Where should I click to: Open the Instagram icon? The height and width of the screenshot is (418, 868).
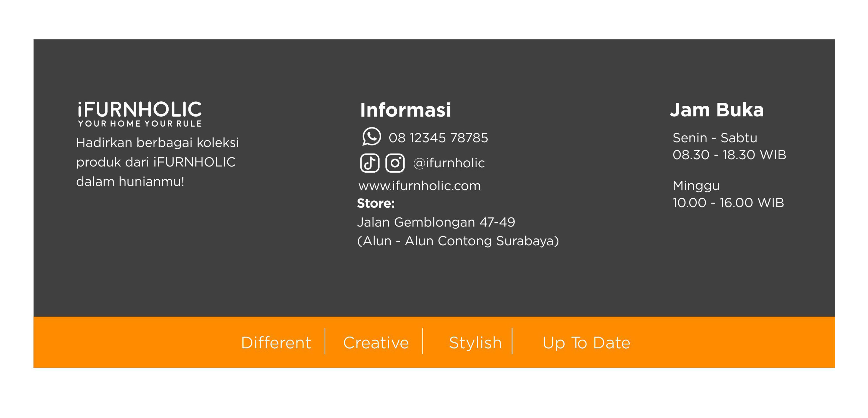point(395,163)
